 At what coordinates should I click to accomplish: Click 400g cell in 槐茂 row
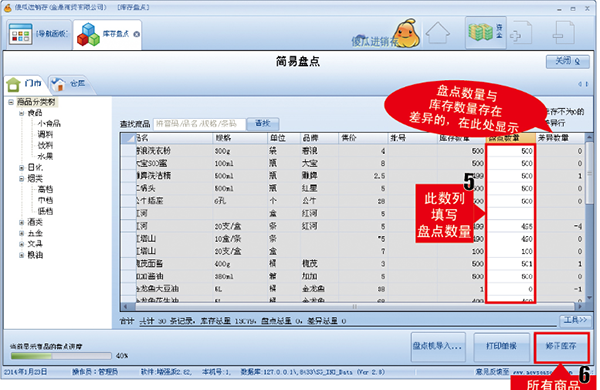click(x=240, y=264)
